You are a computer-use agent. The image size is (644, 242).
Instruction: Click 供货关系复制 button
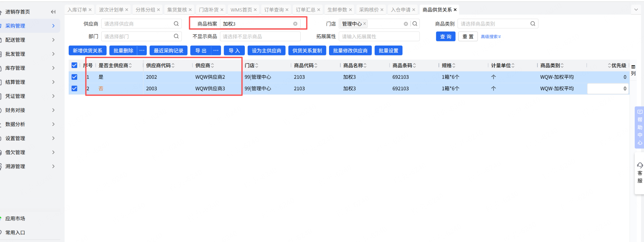point(307,51)
